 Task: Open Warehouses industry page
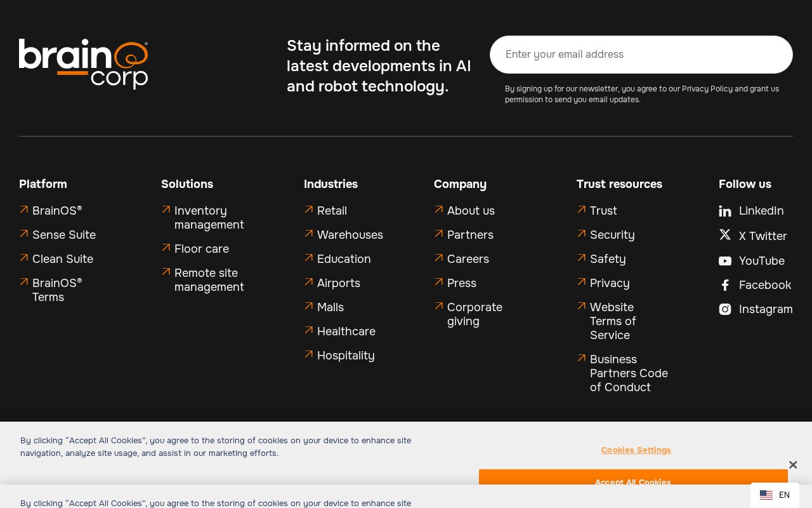coord(350,235)
